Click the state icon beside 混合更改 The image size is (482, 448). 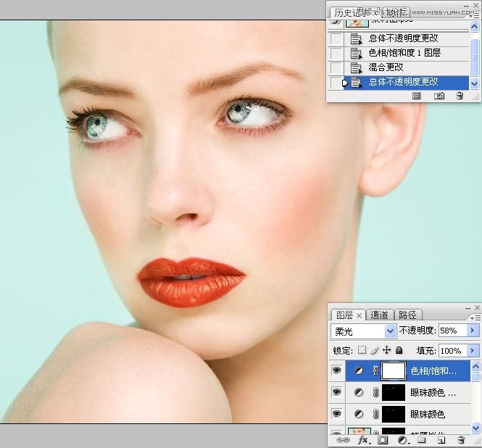pyautogui.click(x=357, y=67)
